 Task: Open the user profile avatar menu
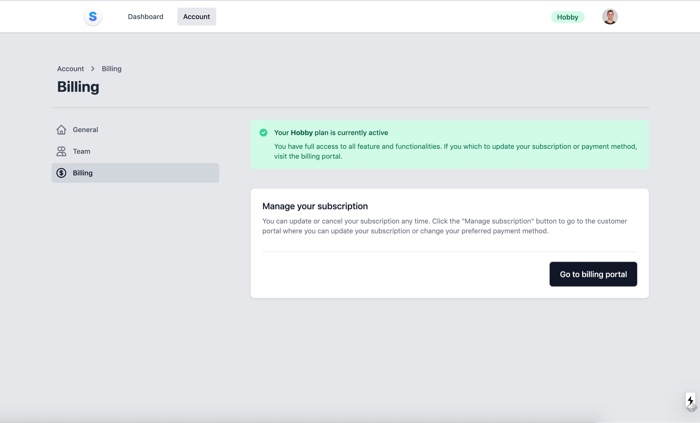point(610,17)
